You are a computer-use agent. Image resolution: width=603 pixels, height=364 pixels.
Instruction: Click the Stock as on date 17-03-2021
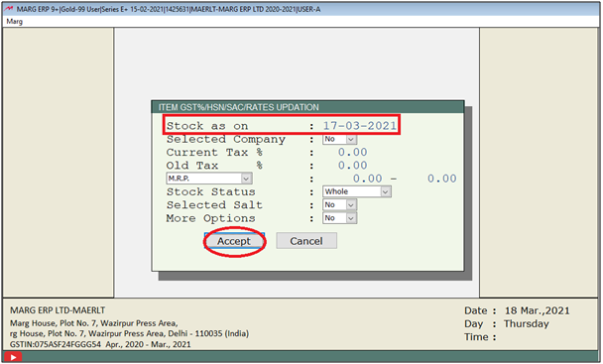tap(360, 126)
